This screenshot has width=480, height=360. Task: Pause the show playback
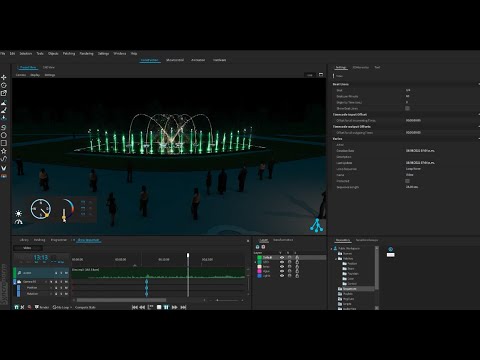[x=166, y=307]
